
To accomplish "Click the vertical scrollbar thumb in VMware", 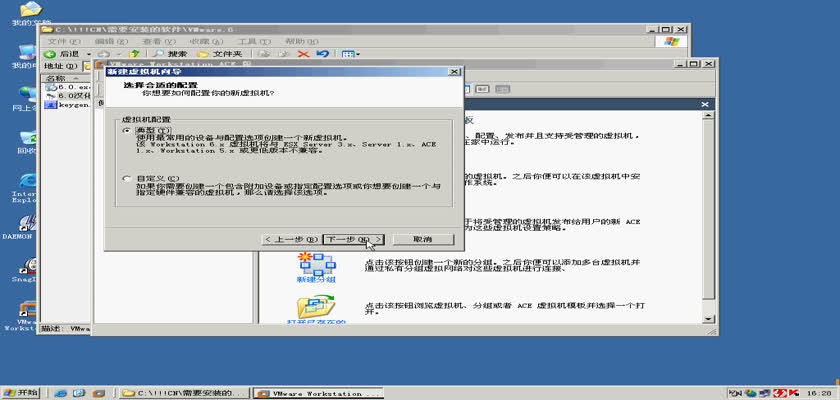I will pyautogui.click(x=708, y=209).
